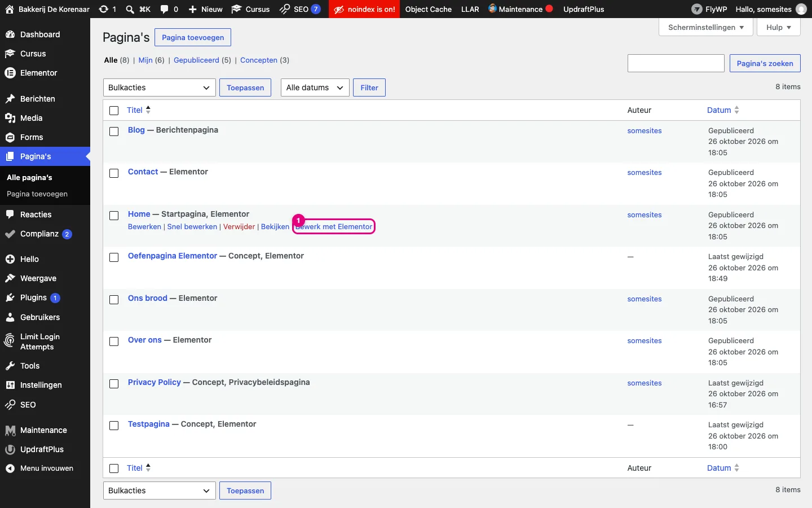This screenshot has width=812, height=508.
Task: Click the Limit Login Attempts fingerprint icon
Action: pos(10,341)
